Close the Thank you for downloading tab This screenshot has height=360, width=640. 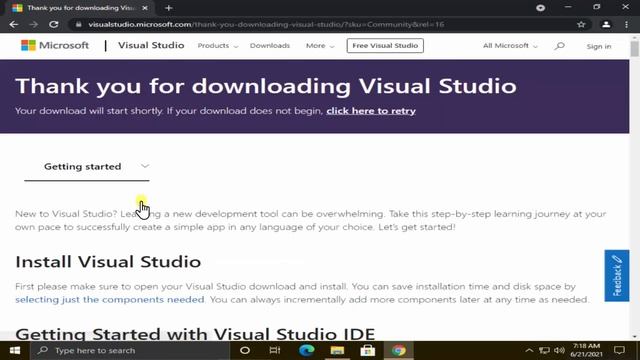[144, 8]
